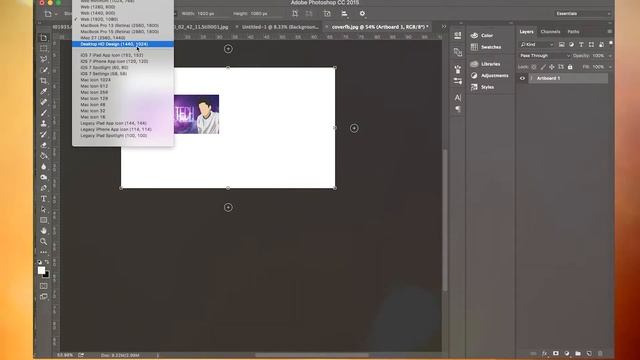The width and height of the screenshot is (640, 360).
Task: Select the Paint Bucket tool
Action: 44,156
